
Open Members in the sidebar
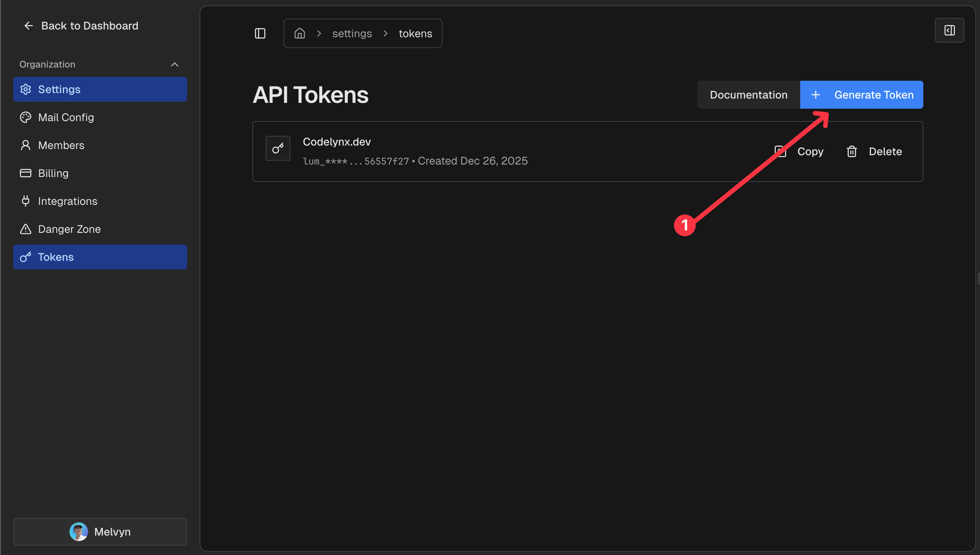[x=61, y=146]
